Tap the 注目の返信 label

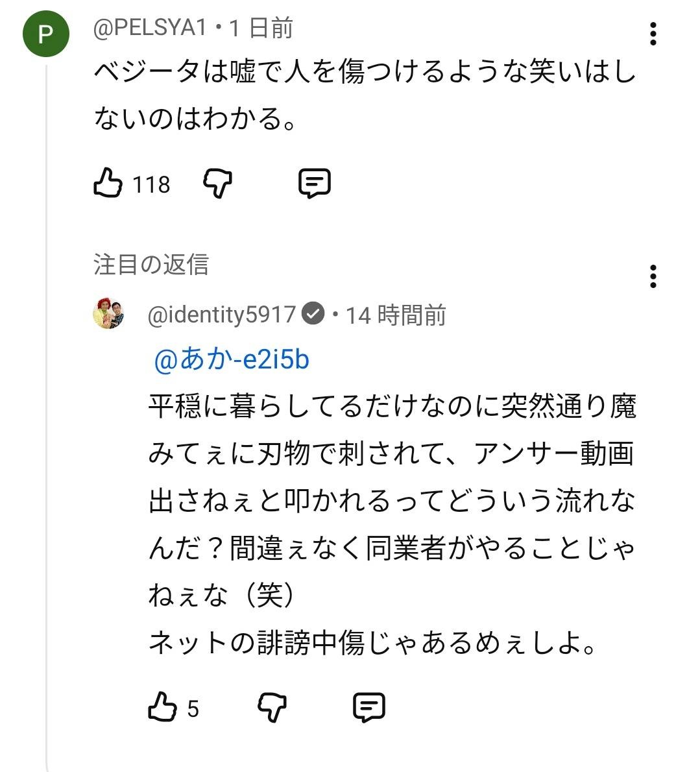pyautogui.click(x=151, y=265)
